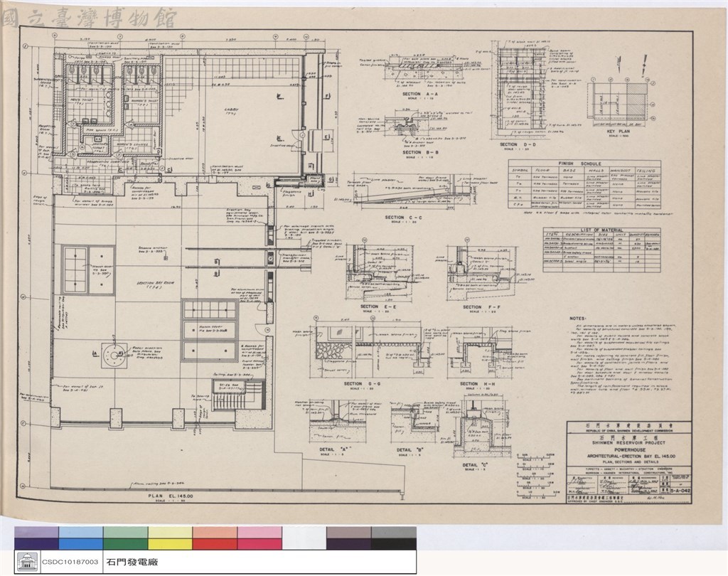Click the rotor erection circle symbol
This screenshot has width=728, height=576.
coord(114,356)
